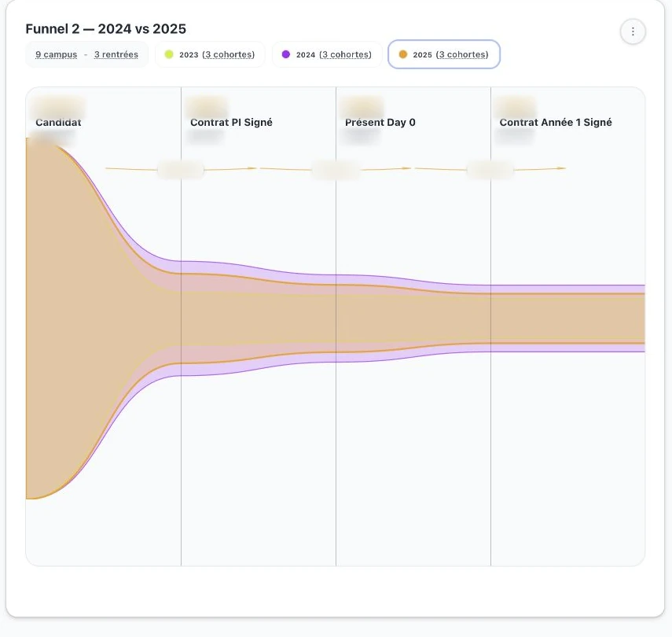The image size is (672, 637).
Task: Open the 3 rentrées filter
Action: 116,54
